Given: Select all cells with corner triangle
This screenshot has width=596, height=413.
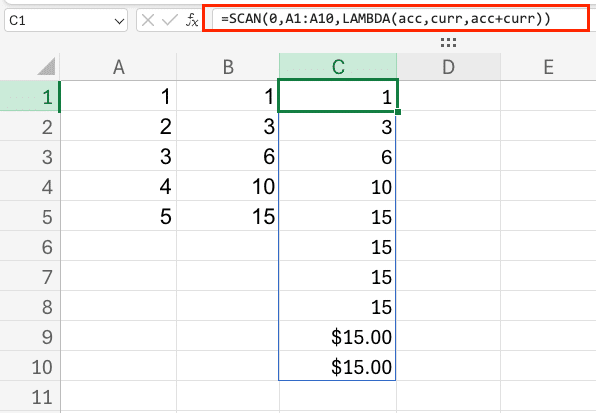Looking at the screenshot, I should [x=46, y=66].
